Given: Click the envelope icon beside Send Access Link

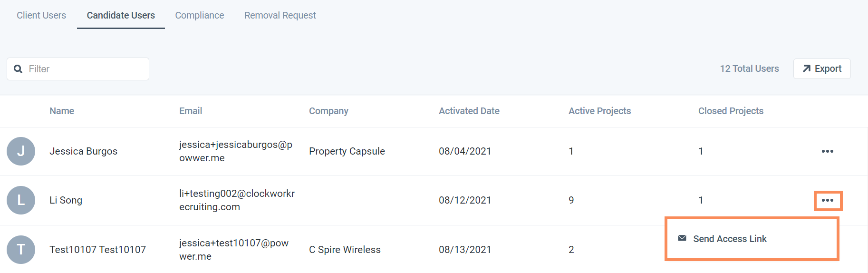Looking at the screenshot, I should pyautogui.click(x=682, y=238).
